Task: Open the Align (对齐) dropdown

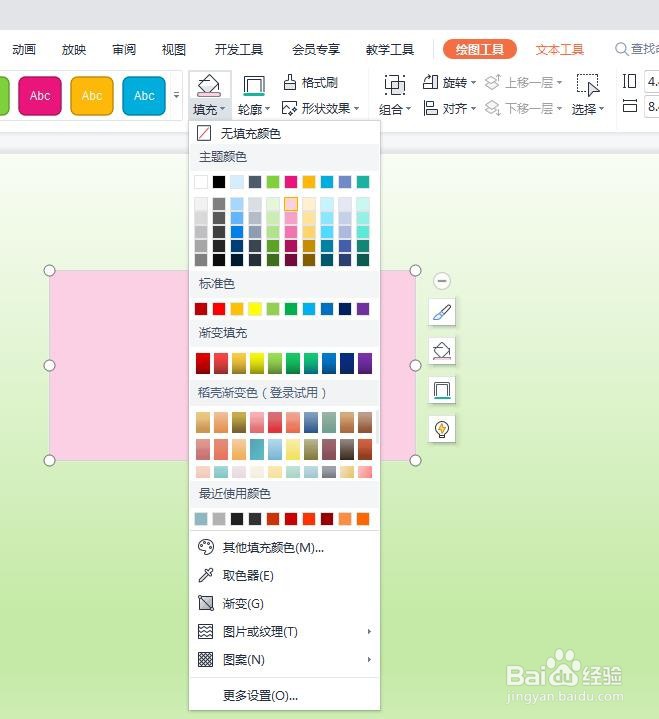Action: pyautogui.click(x=474, y=109)
